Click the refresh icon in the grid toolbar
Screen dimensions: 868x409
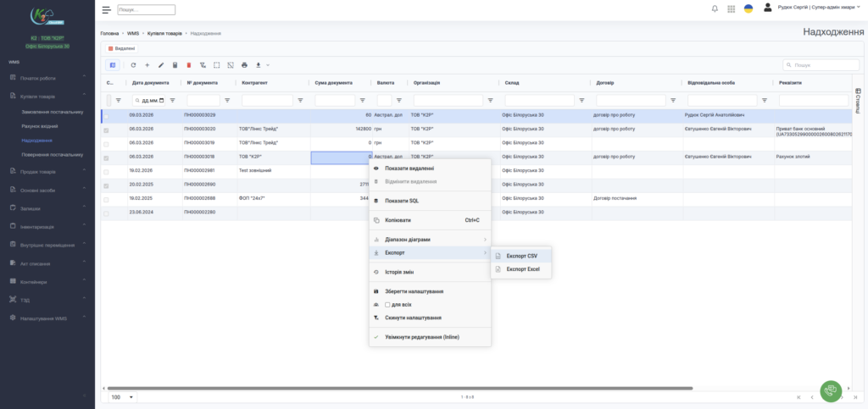[133, 65]
